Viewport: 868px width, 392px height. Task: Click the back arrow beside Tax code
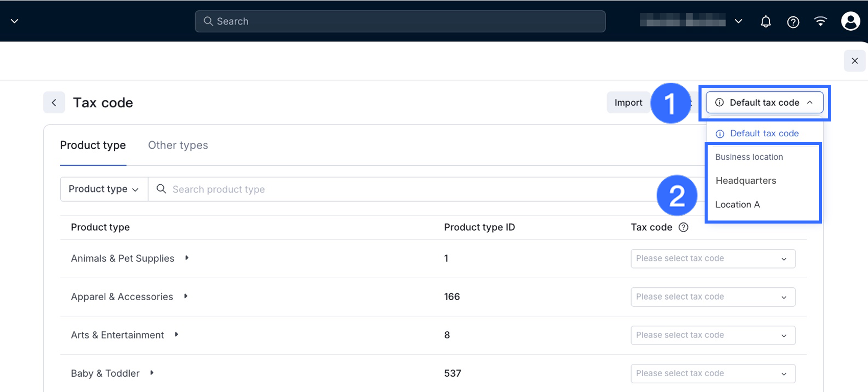coord(54,103)
